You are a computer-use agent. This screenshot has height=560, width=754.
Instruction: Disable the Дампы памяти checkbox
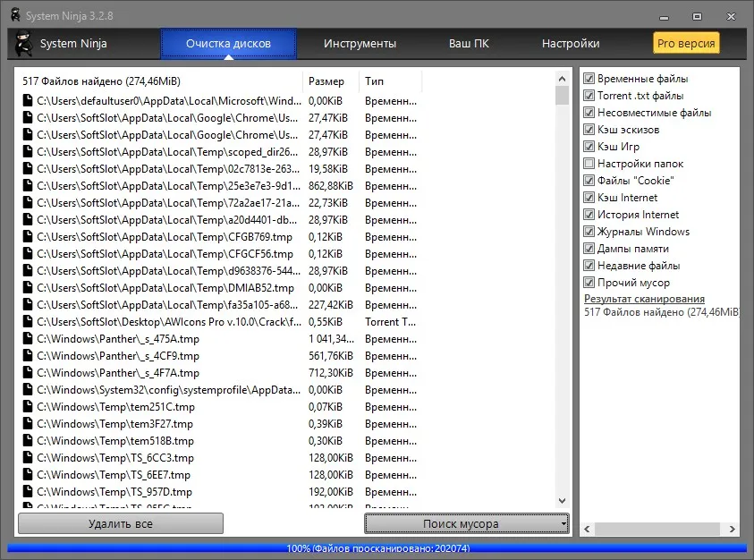(589, 249)
